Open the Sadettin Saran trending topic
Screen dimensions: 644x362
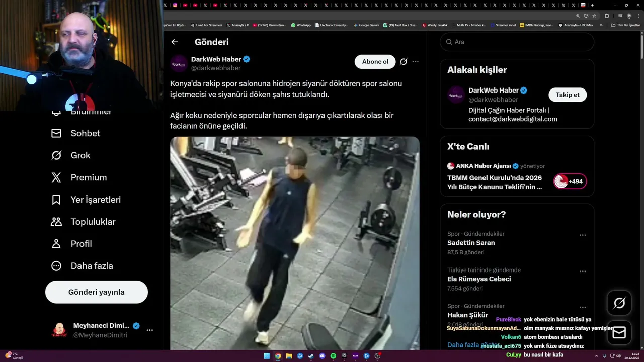pyautogui.click(x=471, y=243)
